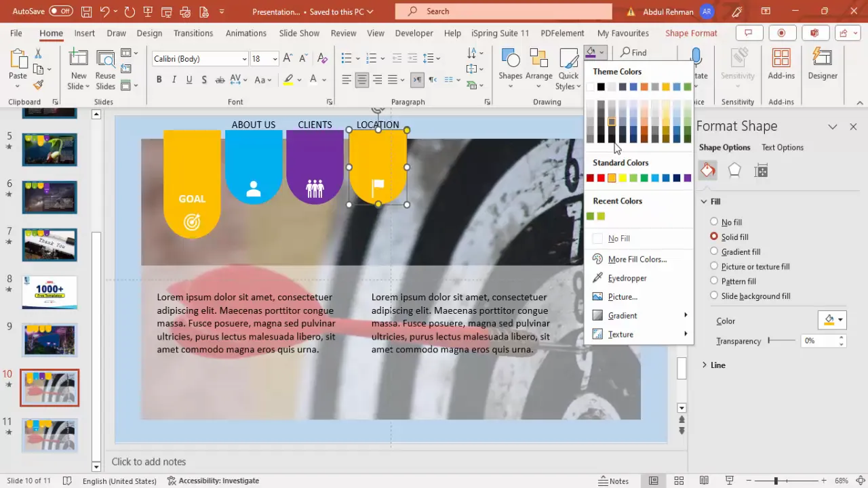Select Effects pentagon icon in Format Shape
Viewport: 868px width, 488px height.
734,170
